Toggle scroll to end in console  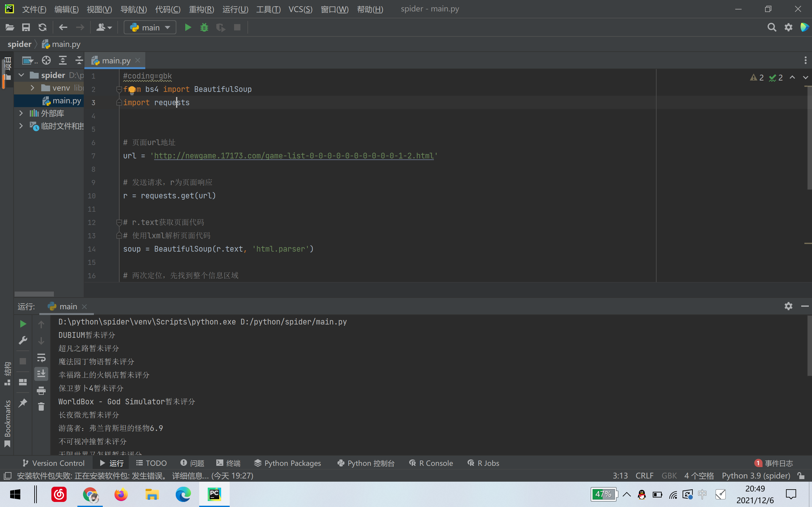[x=41, y=374]
